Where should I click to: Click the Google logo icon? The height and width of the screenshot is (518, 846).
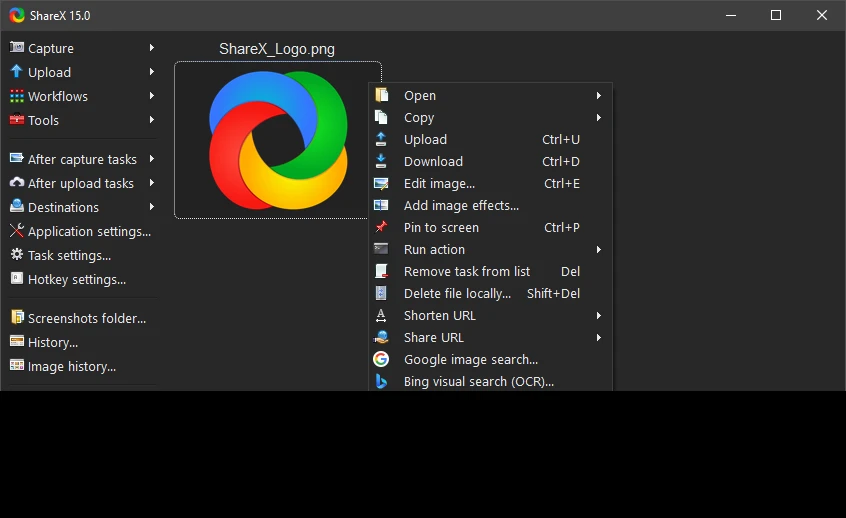coord(381,359)
